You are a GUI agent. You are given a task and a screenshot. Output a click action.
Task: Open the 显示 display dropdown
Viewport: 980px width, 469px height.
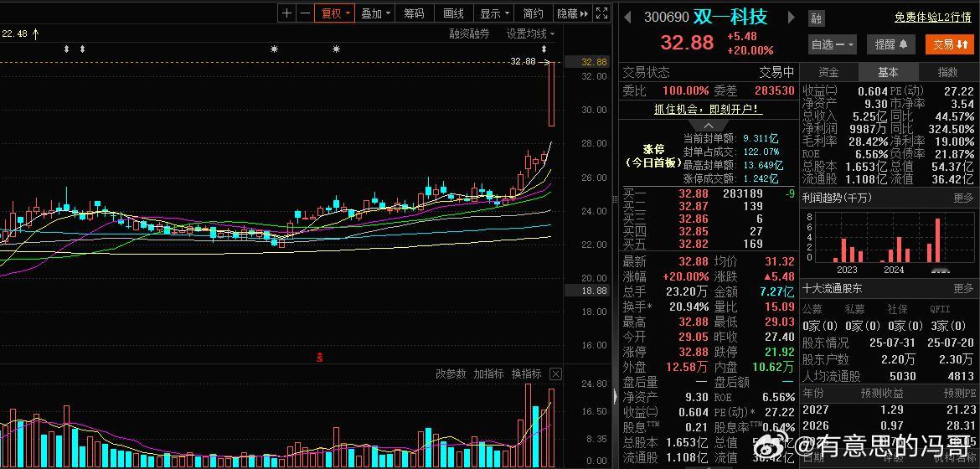[x=493, y=13]
